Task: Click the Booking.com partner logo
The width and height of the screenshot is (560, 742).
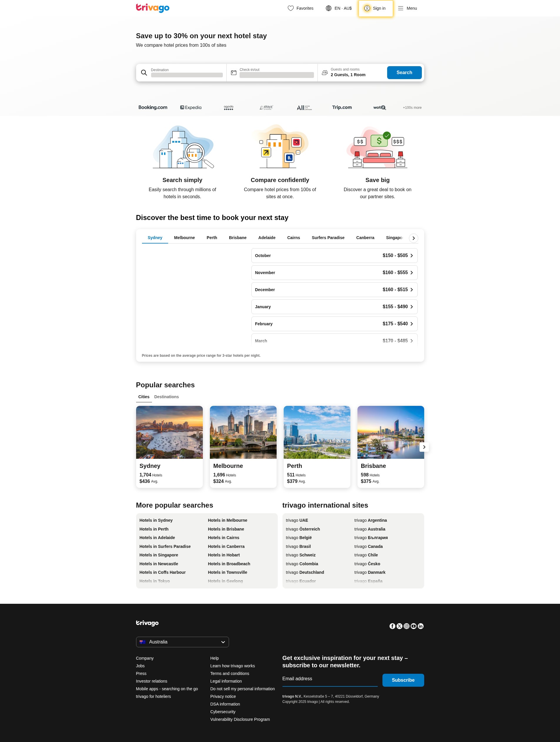Action: [153, 107]
